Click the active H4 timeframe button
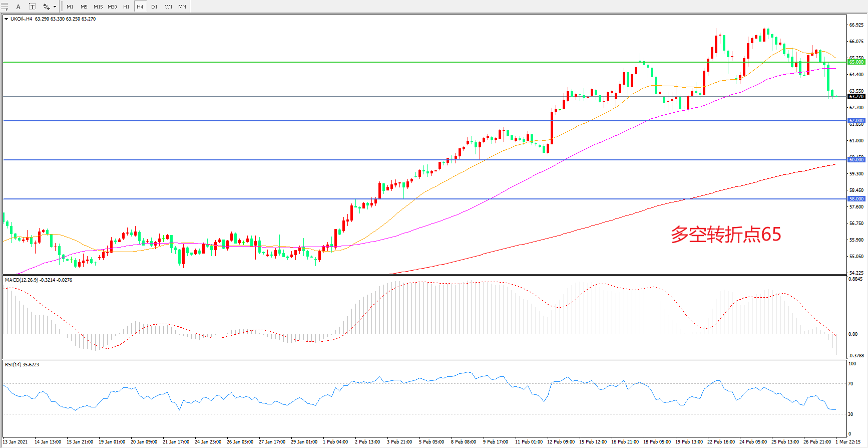This screenshot has width=868, height=448. point(140,7)
